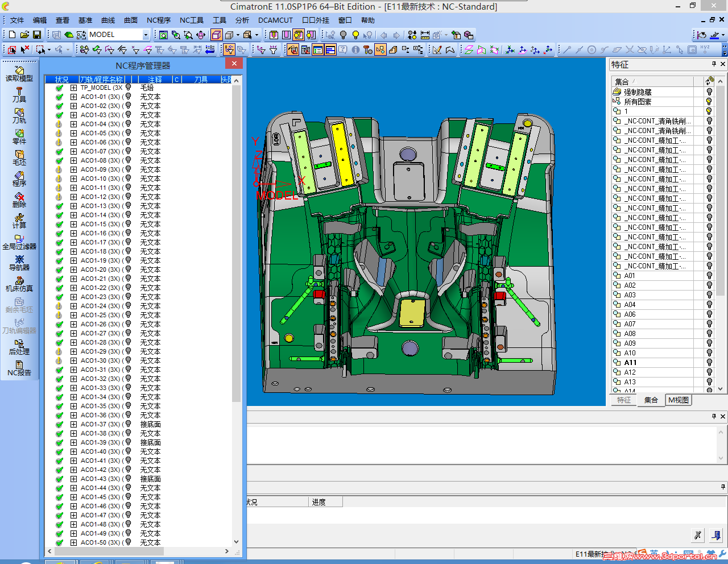The image size is (728, 564).
Task: Save the file with the floppy icon
Action: click(37, 35)
